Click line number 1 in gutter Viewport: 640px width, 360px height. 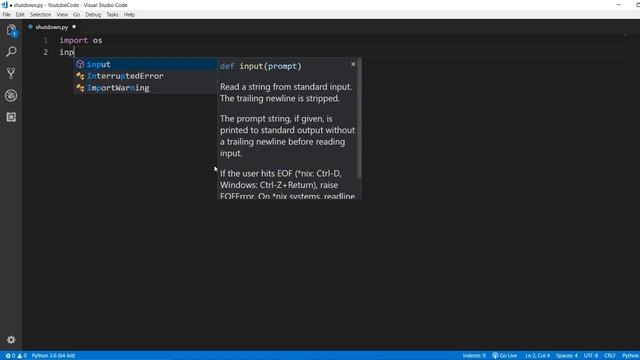[x=45, y=40]
